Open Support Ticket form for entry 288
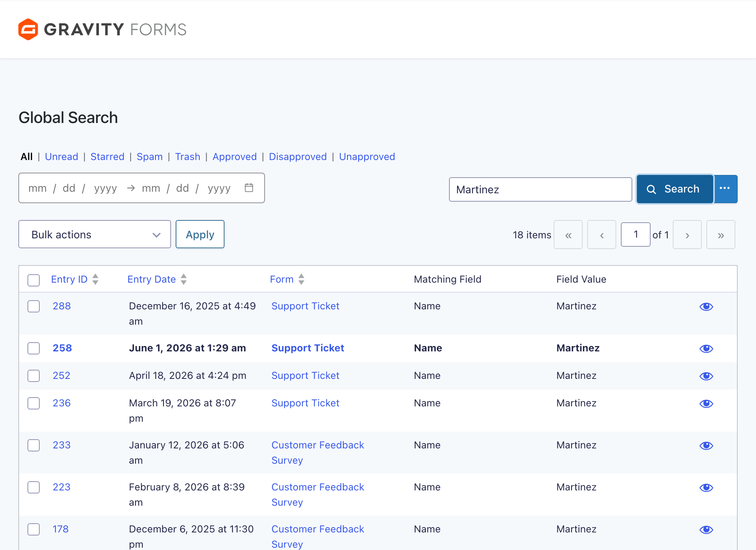The width and height of the screenshot is (756, 550). (x=305, y=306)
